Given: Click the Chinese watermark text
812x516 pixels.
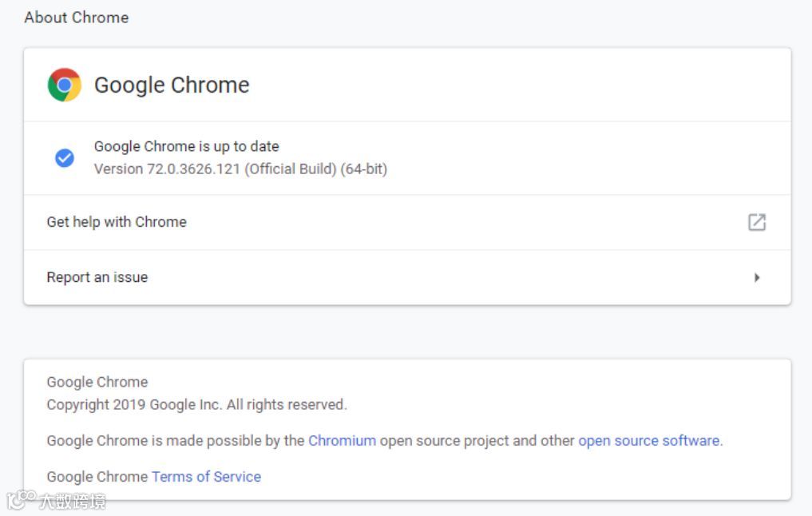Looking at the screenshot, I should 72,502.
